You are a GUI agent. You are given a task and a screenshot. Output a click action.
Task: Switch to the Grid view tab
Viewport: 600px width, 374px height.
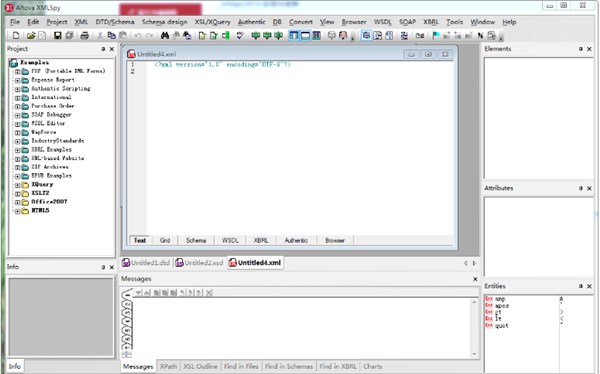[x=165, y=240]
